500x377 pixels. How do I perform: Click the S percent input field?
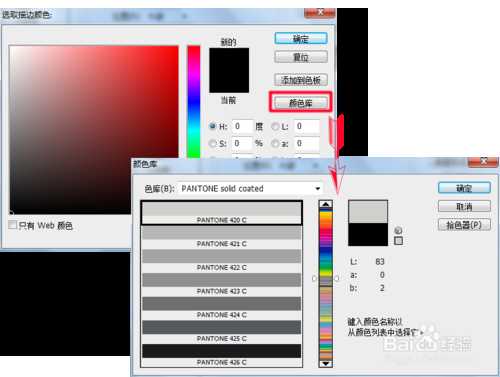click(242, 143)
